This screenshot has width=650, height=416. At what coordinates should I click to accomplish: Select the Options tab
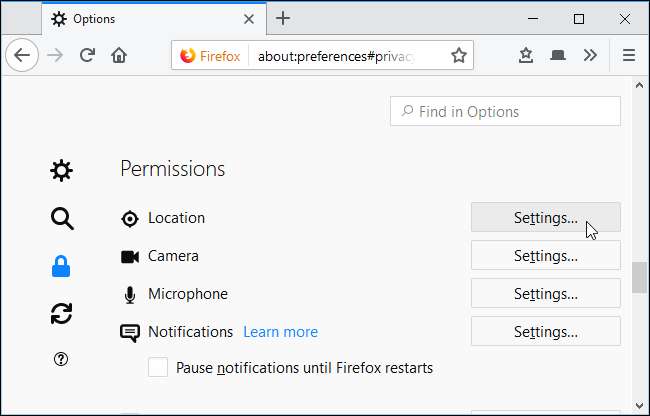point(140,19)
